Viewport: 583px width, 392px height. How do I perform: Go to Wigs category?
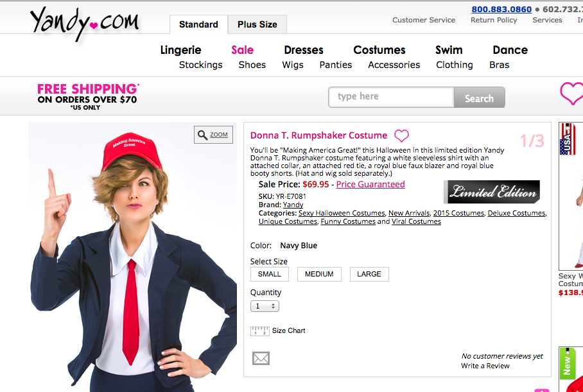coord(293,65)
